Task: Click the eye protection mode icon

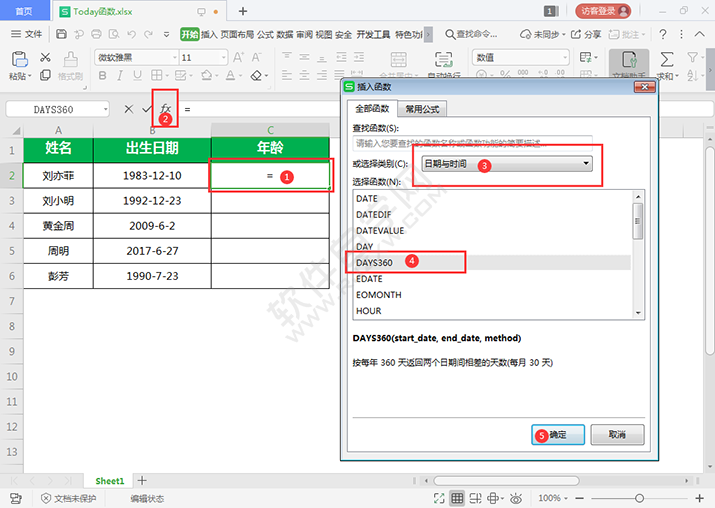Action: [516, 498]
